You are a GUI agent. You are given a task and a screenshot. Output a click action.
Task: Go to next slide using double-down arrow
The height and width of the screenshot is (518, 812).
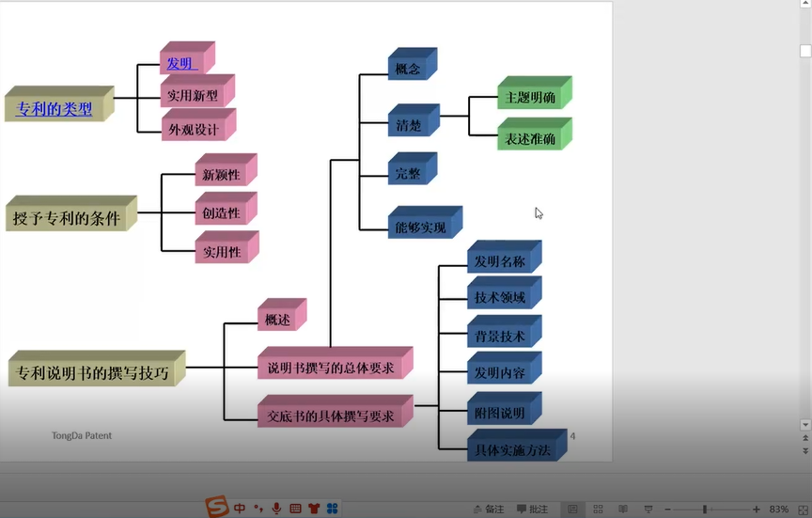(x=804, y=450)
